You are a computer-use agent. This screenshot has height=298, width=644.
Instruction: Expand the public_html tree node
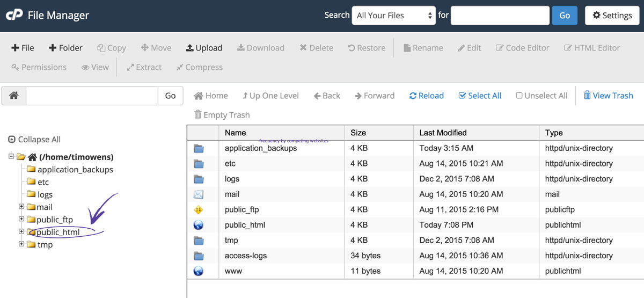22,232
